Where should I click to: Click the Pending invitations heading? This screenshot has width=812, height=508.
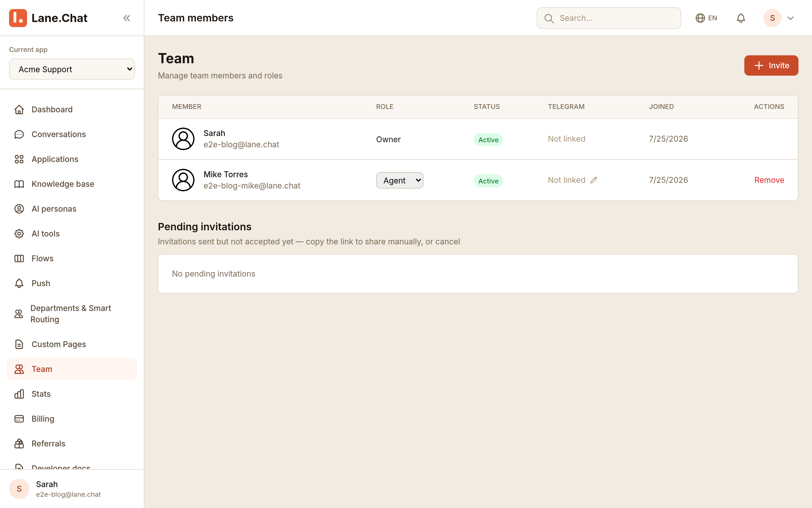click(204, 227)
